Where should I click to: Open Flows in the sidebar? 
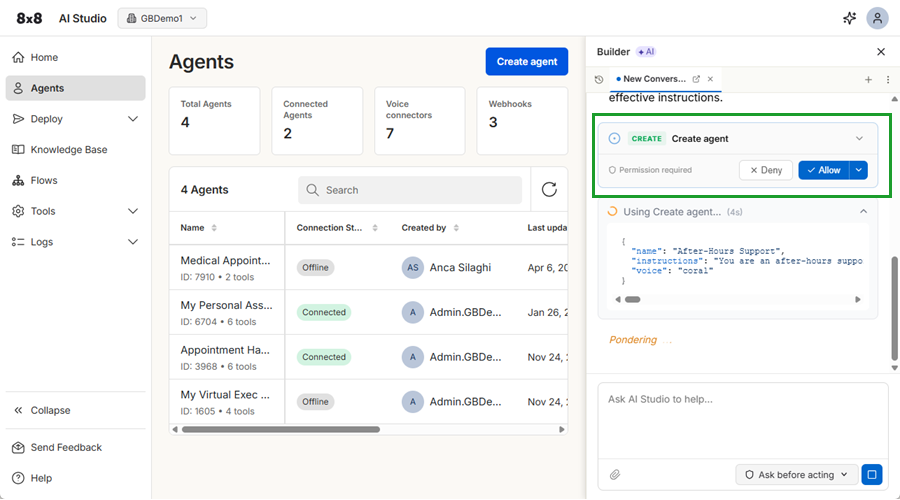pyautogui.click(x=75, y=180)
